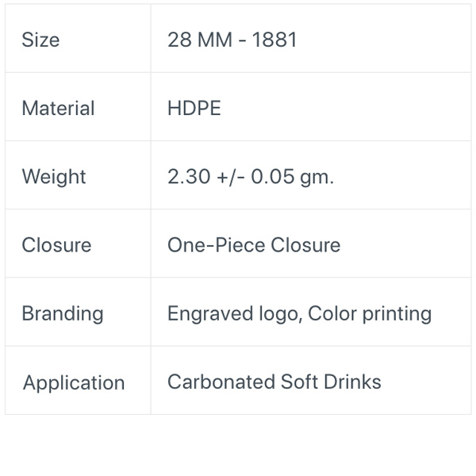Click the word Carbonated in Application row
This screenshot has width=476, height=476.
[221, 382]
